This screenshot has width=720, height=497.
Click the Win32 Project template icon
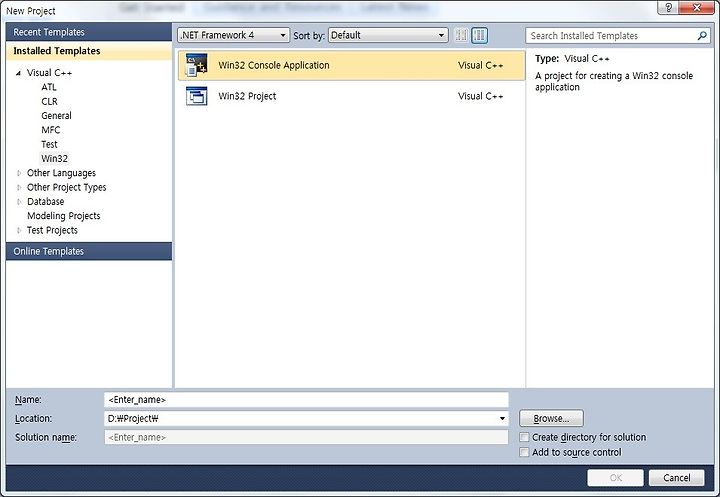click(x=197, y=96)
